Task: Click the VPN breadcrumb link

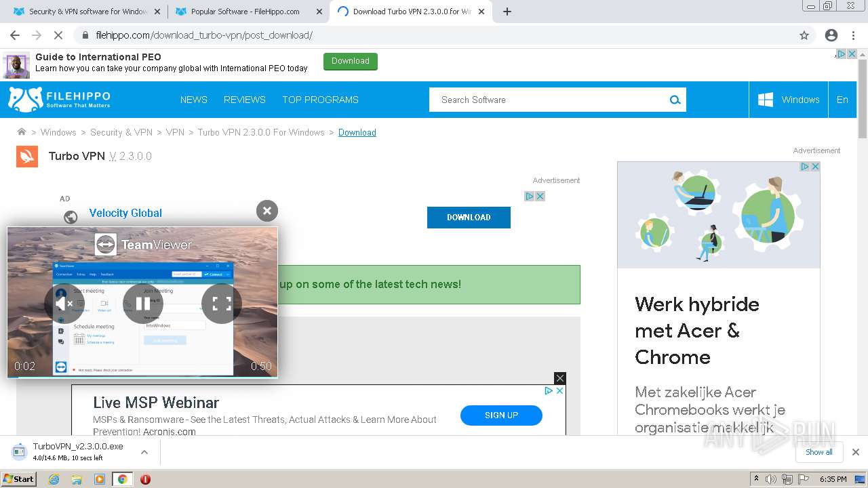Action: click(x=175, y=132)
